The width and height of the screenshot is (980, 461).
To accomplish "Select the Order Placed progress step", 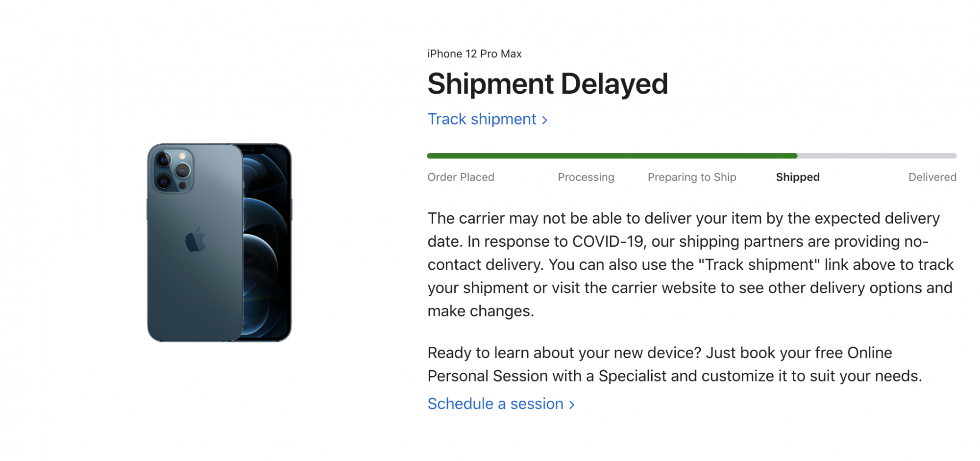I will (x=461, y=177).
